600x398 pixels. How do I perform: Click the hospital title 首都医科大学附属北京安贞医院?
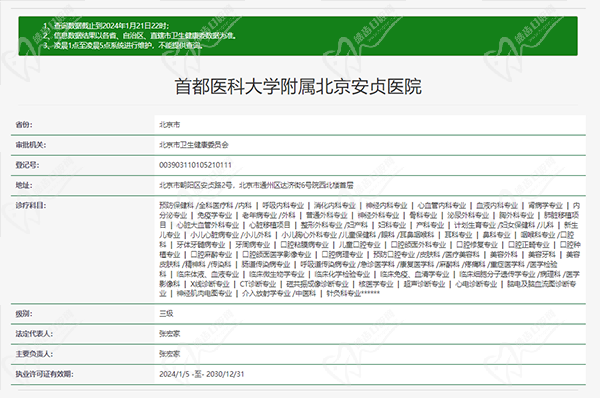(x=298, y=86)
